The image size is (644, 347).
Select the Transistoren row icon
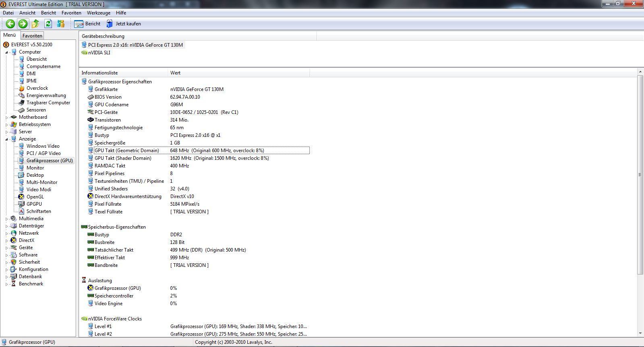90,120
